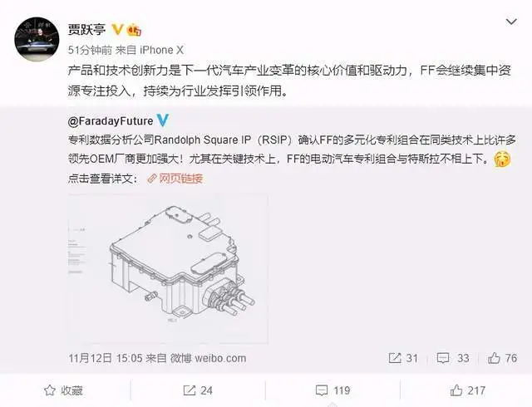The width and height of the screenshot is (532, 407).
Task: Repost the original post with 31 shares
Action: 403,358
